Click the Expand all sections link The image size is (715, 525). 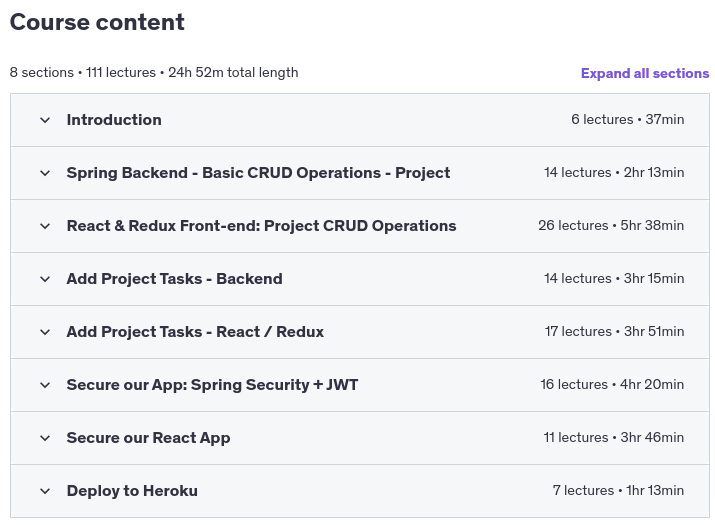[645, 73]
